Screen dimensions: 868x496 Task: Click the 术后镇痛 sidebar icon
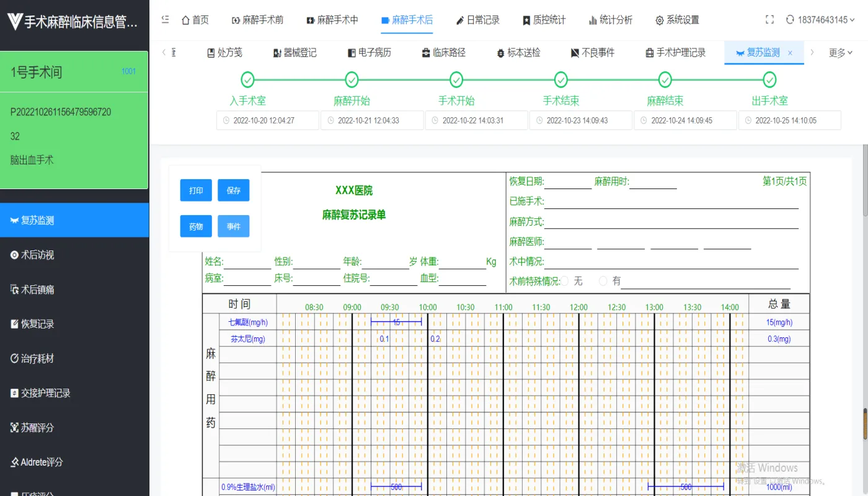click(x=14, y=290)
